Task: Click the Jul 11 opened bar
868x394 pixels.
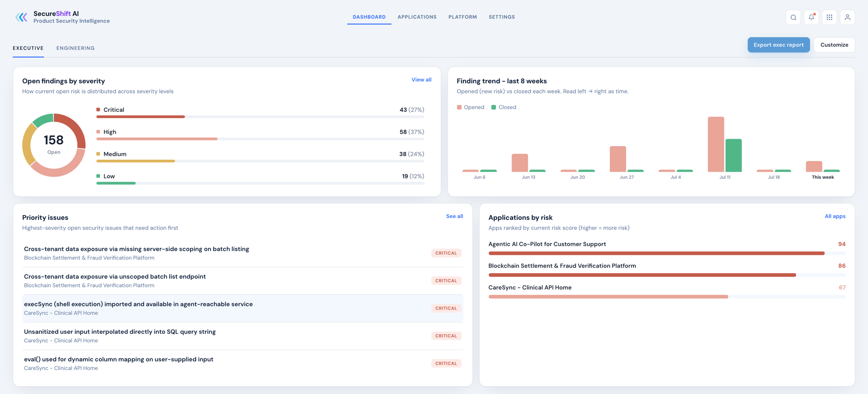Action: pyautogui.click(x=716, y=144)
